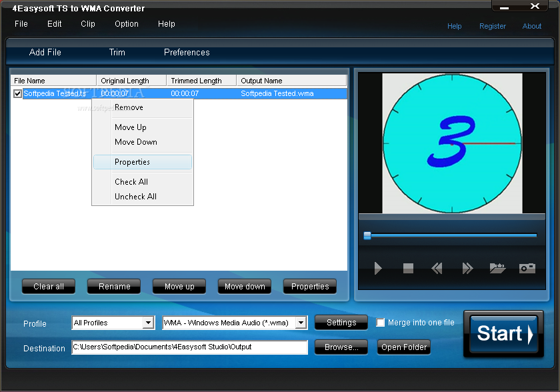560x392 pixels.
Task: Open the profile Settings button
Action: pyautogui.click(x=341, y=323)
